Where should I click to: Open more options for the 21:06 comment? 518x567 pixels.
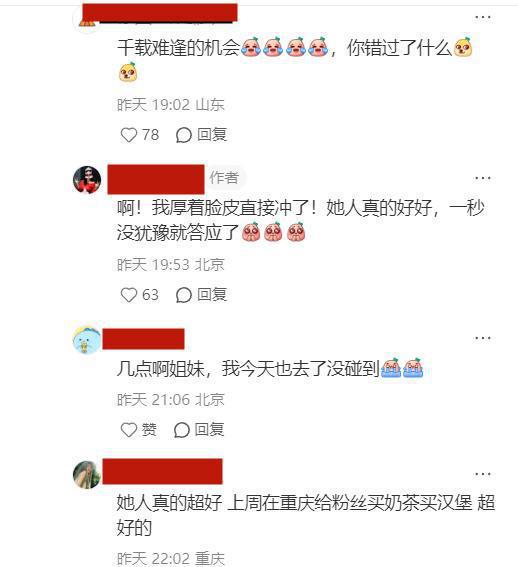pyautogui.click(x=483, y=338)
